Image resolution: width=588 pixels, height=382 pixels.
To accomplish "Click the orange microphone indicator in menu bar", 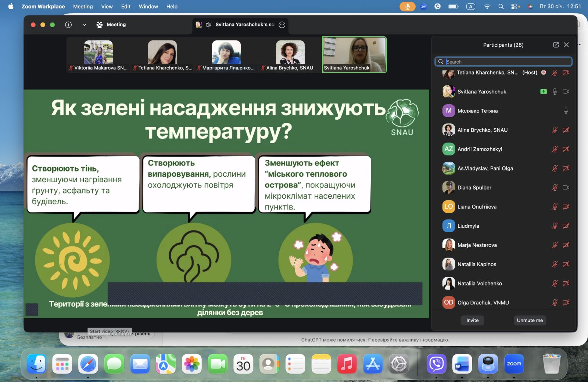I will tap(407, 7).
